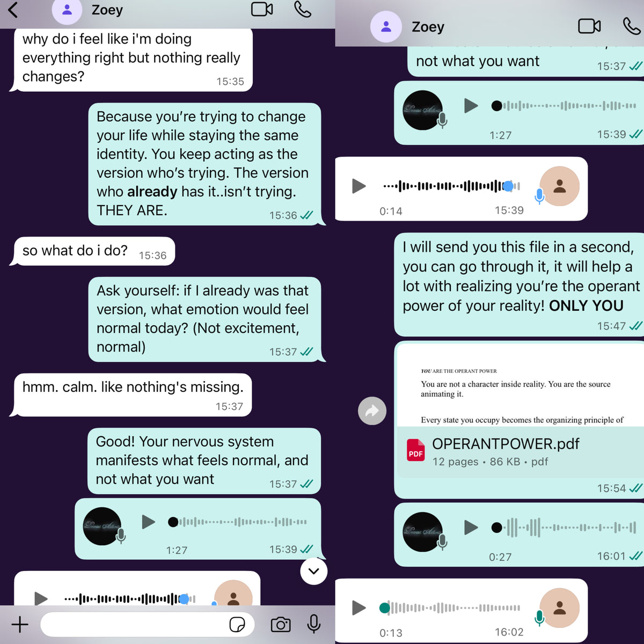Open the attachment plus menu
The image size is (644, 644).
(20, 624)
